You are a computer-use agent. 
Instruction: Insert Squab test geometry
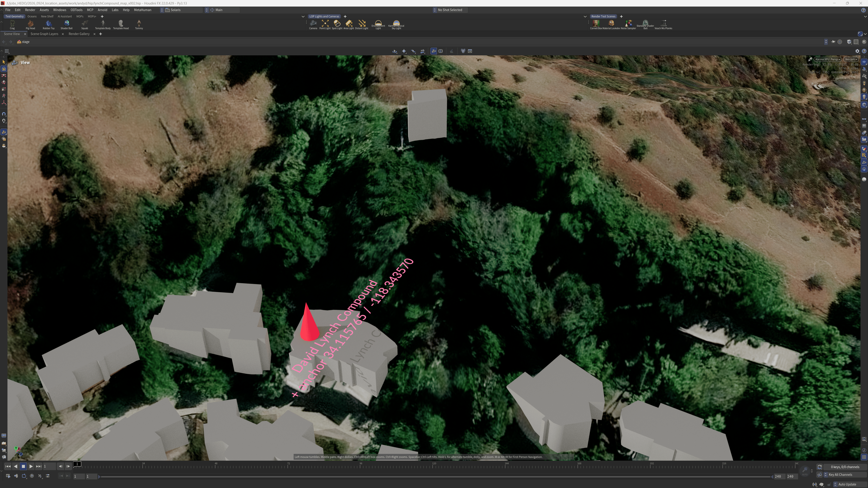85,24
